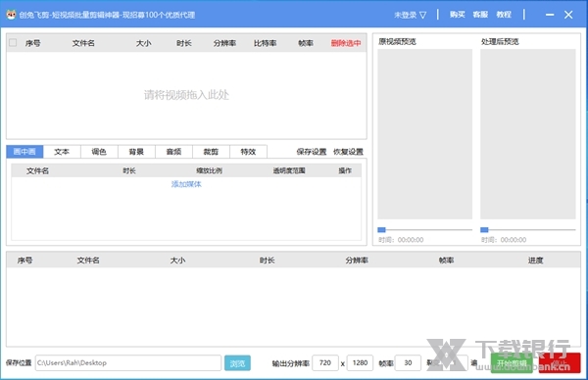Switch to the 调色 tab
Image resolution: width=588 pixels, height=380 pixels.
tap(99, 152)
